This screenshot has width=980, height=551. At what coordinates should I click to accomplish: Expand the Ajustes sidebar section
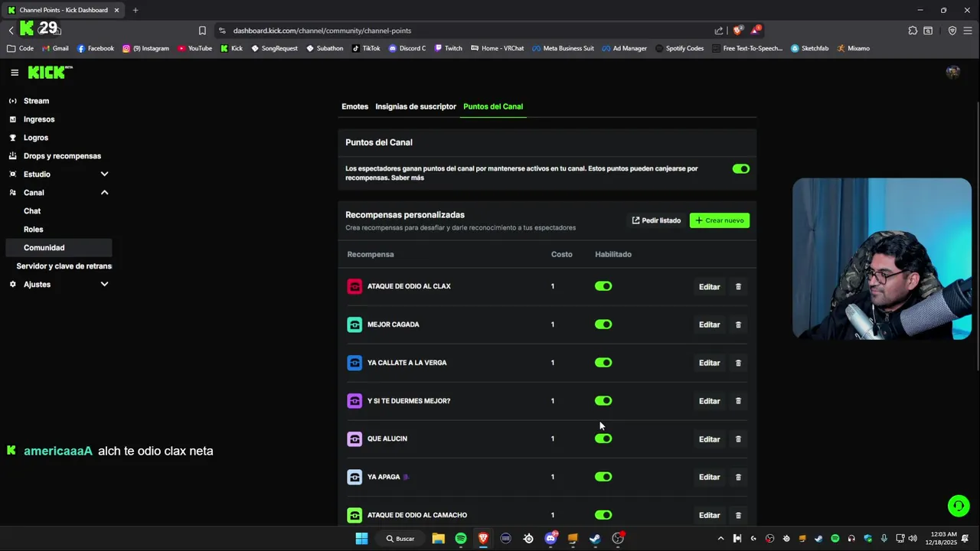(x=104, y=285)
